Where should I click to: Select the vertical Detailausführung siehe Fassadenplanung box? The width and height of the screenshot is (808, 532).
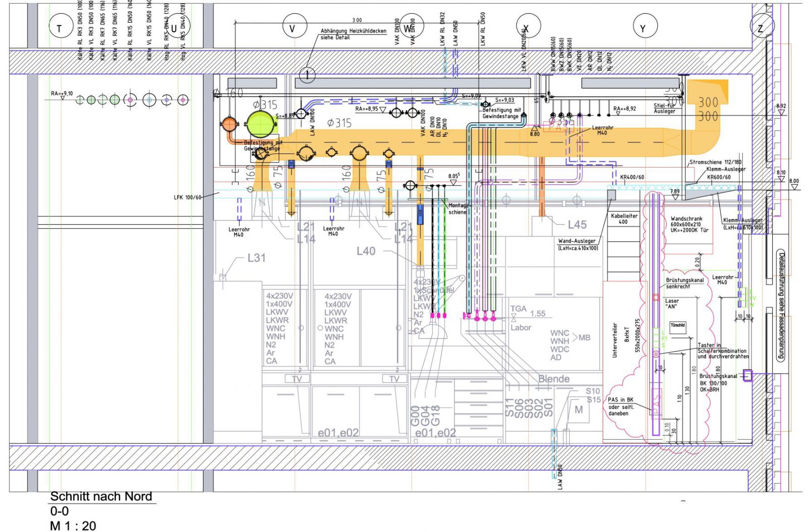pyautogui.click(x=781, y=306)
